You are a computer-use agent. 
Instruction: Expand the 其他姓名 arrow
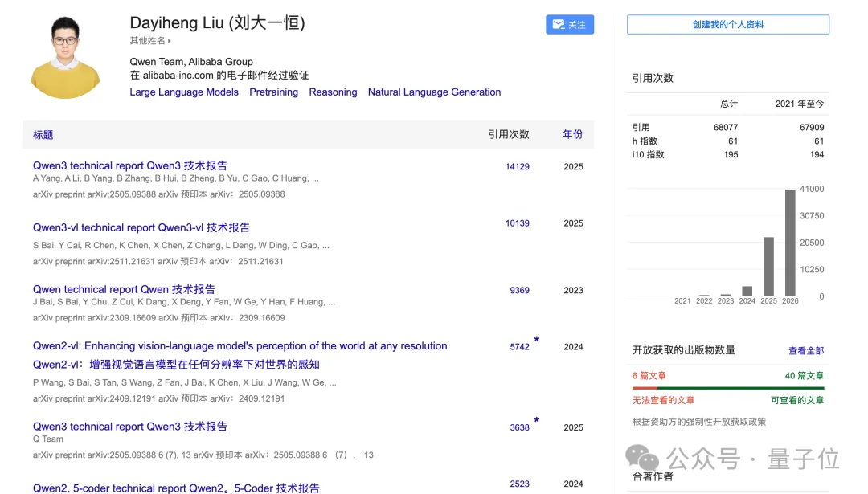170,41
